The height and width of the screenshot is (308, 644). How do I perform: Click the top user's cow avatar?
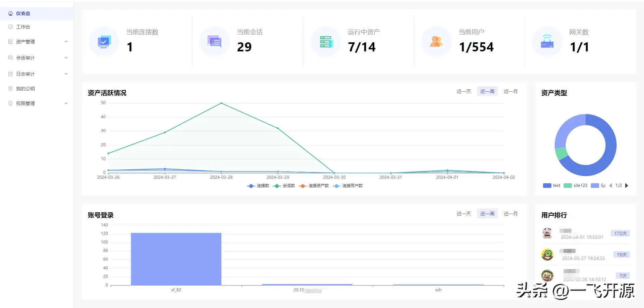pyautogui.click(x=547, y=233)
